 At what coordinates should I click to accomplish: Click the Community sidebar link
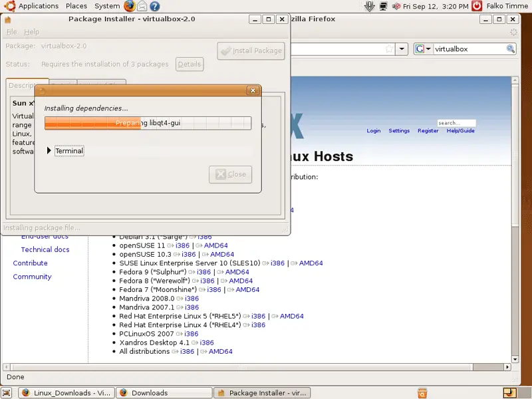tap(32, 277)
